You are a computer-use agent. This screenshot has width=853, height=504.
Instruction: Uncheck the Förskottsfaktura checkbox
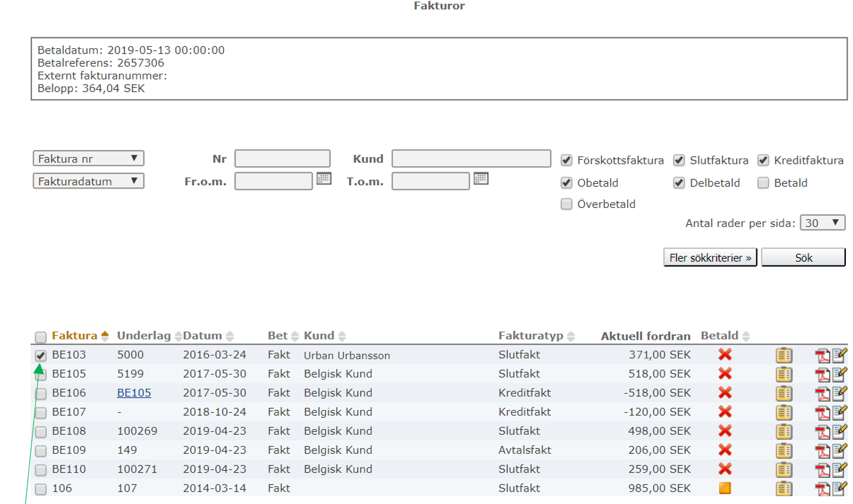566,160
